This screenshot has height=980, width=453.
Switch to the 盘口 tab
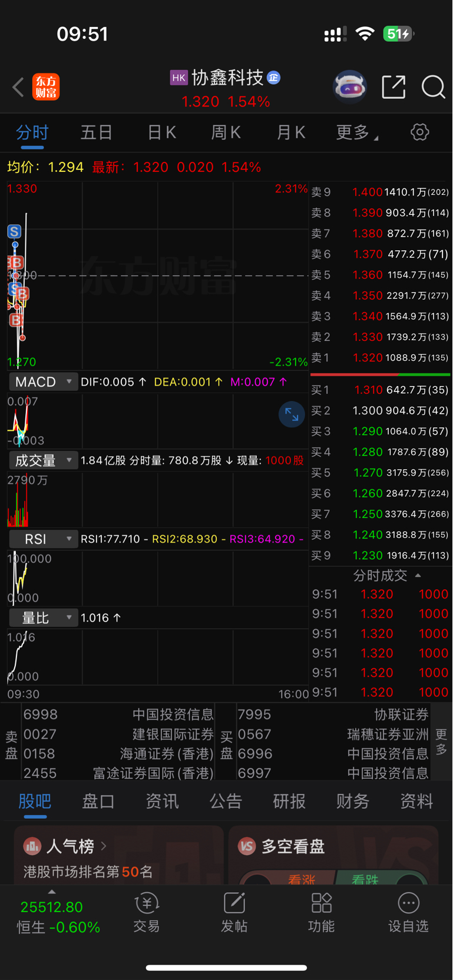pos(98,802)
